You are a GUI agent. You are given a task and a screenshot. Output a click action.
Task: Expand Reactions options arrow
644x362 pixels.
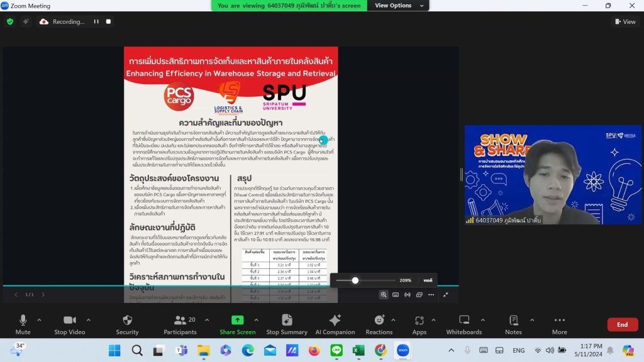(x=393, y=320)
